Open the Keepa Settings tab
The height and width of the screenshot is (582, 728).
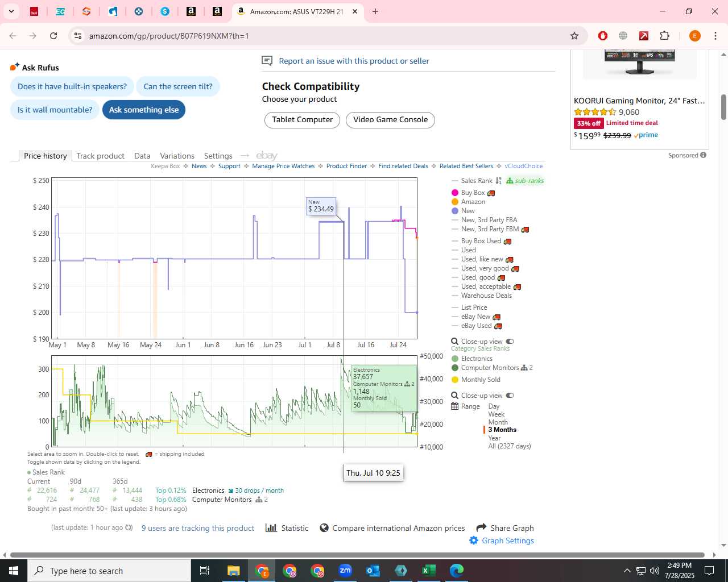tap(218, 156)
